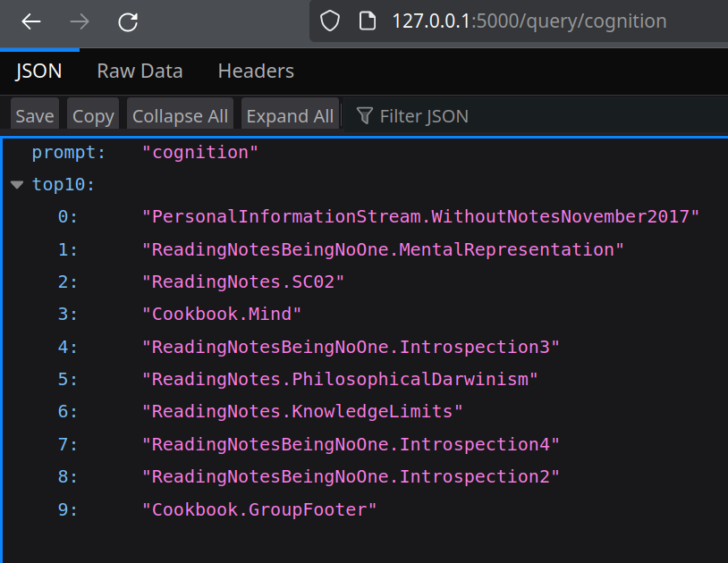Open the Headers tab
The image size is (728, 563).
point(256,71)
